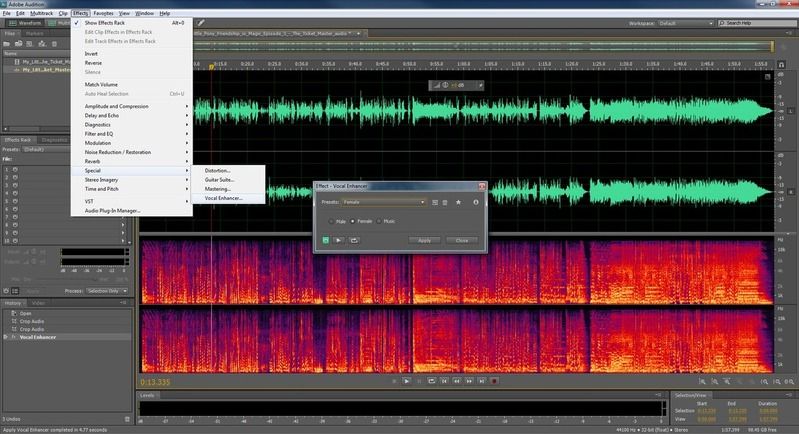Click the Search Help field
Screen dimensions: 799x434
[758, 23]
